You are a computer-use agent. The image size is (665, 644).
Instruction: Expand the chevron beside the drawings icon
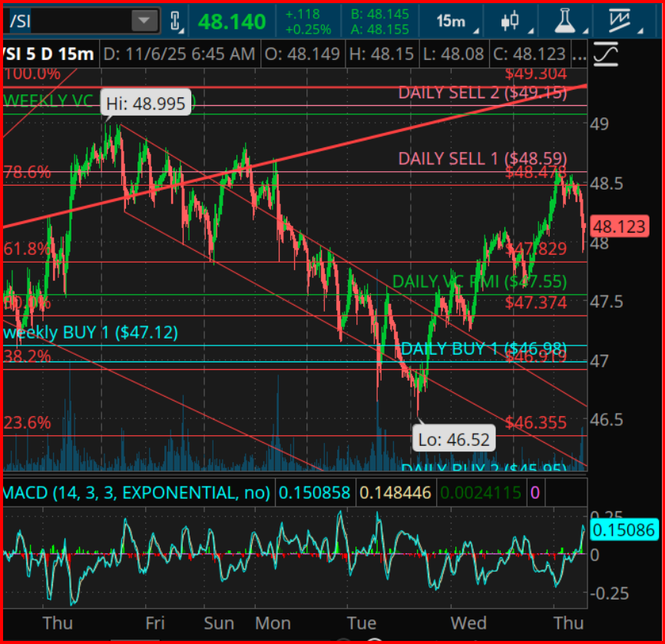tap(640, 30)
